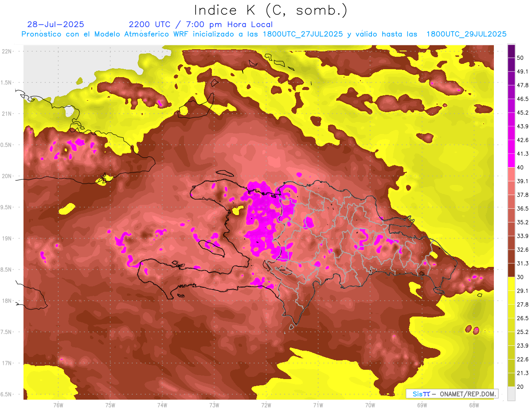Viewport: 532px width, 411px height.
Task: Click the colorbar value '47.8'
Action: coord(523,85)
